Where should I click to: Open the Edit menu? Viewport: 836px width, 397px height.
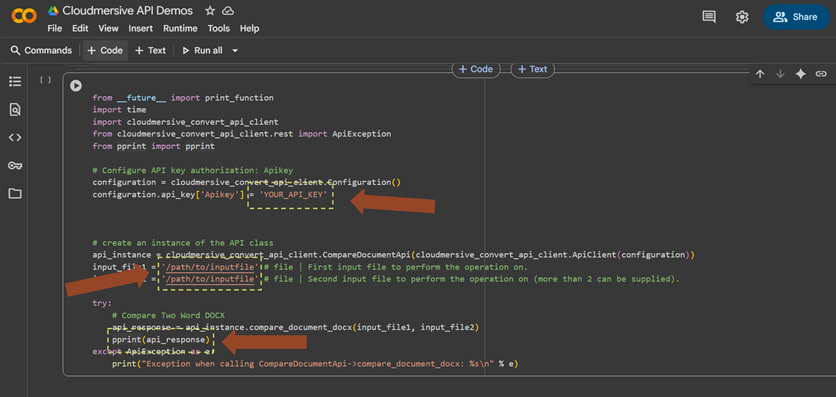(81, 29)
